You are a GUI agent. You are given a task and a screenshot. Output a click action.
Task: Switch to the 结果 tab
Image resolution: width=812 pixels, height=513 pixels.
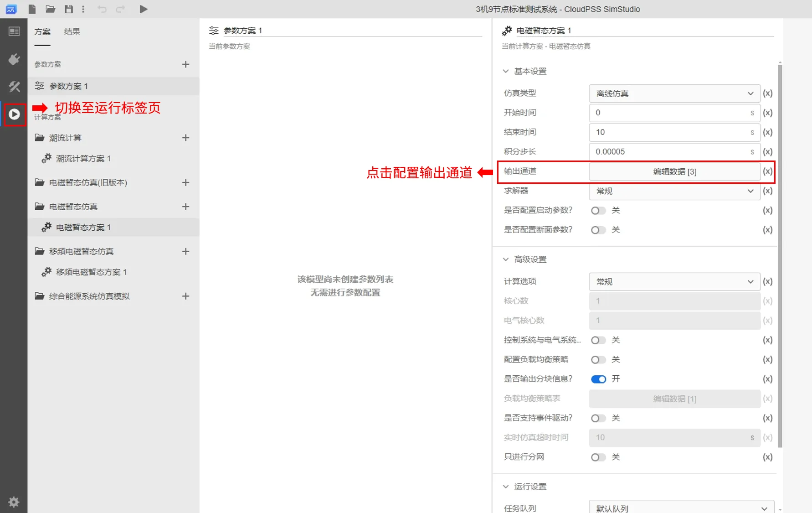(x=72, y=31)
